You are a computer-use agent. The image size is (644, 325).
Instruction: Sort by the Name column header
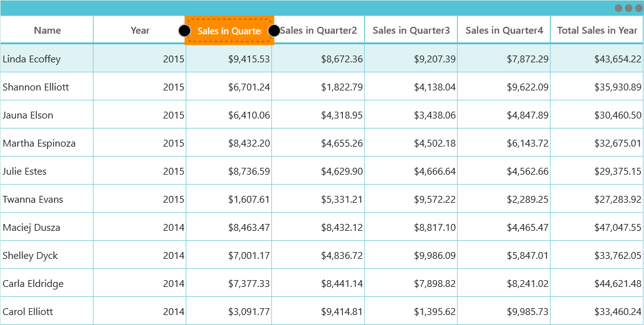click(x=47, y=30)
